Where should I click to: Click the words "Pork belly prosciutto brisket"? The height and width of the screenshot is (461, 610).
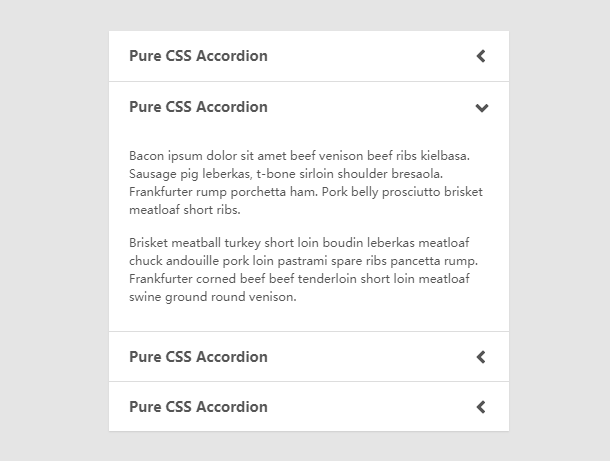click(x=402, y=192)
